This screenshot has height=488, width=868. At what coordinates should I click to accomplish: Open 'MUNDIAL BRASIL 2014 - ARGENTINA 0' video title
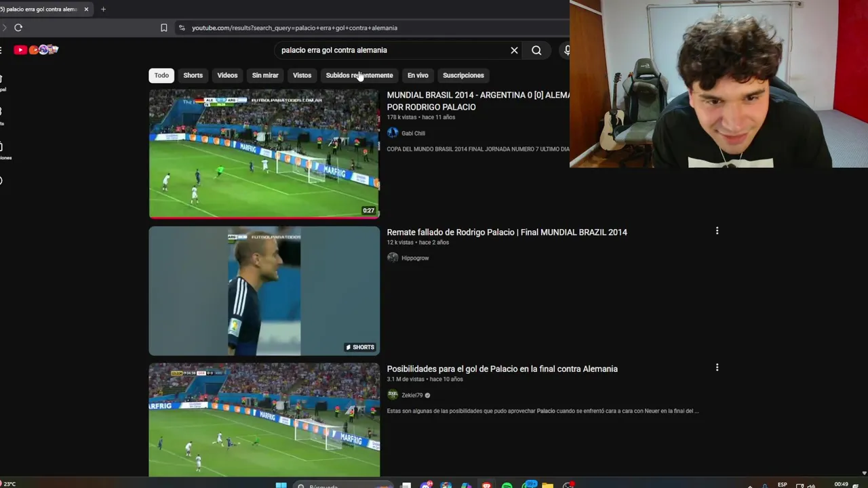tap(478, 101)
